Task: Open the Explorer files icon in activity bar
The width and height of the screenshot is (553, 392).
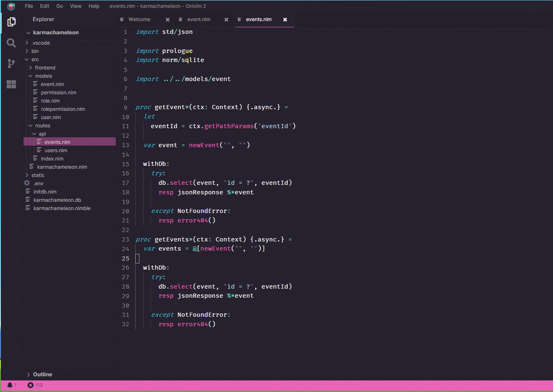Action: click(x=12, y=22)
